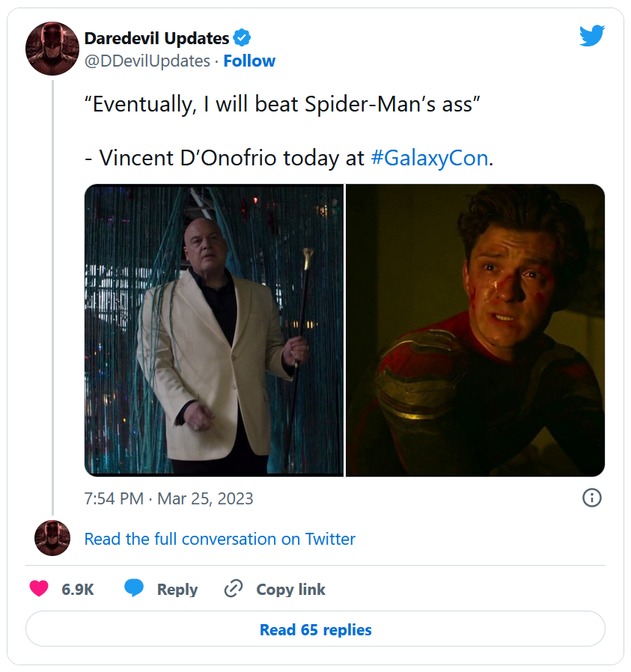
Task: Open the 7:54 PM Mar 25, 2023 timestamp
Action: pyautogui.click(x=169, y=498)
